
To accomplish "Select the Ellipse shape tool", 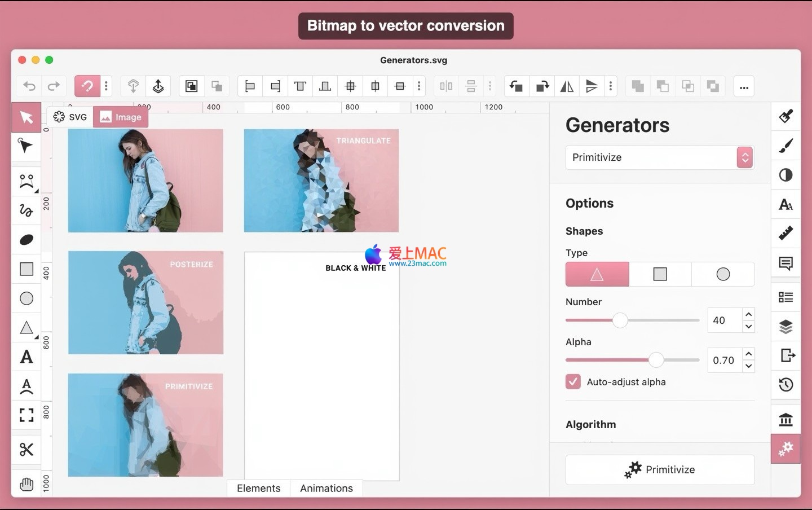I will 27,298.
